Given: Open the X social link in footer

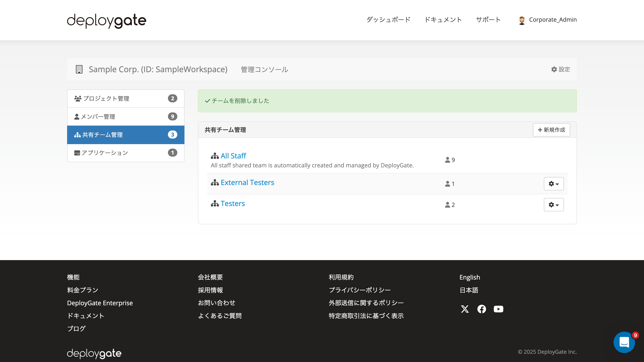Looking at the screenshot, I should tap(465, 309).
